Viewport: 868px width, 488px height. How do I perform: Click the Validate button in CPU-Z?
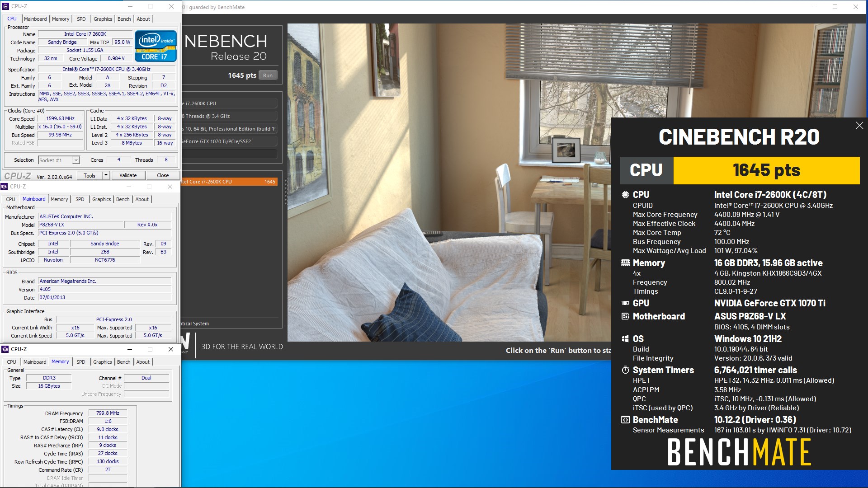click(128, 175)
